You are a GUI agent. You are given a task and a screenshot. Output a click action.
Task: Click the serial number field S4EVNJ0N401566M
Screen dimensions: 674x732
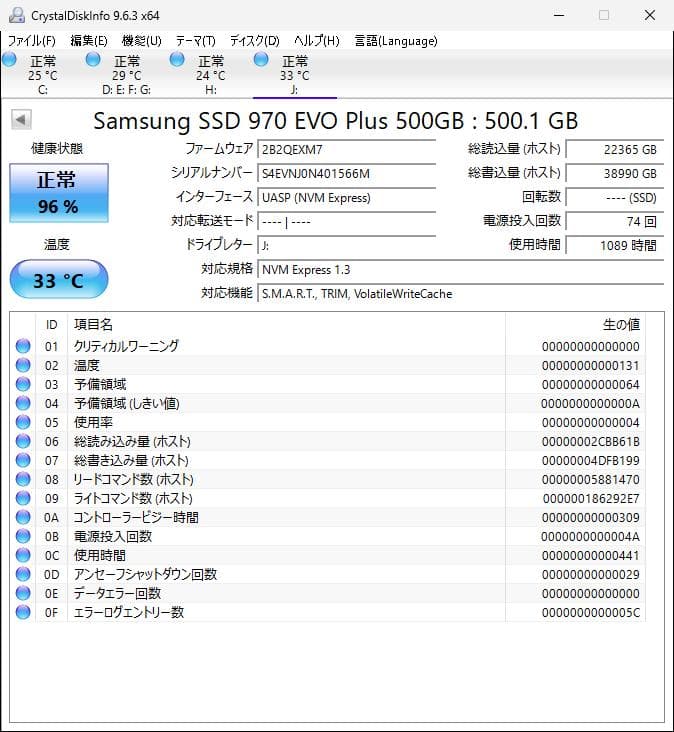[346, 174]
